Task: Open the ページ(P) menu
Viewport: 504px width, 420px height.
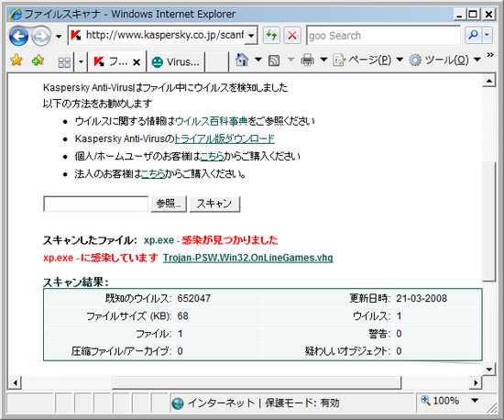Action: [367, 60]
